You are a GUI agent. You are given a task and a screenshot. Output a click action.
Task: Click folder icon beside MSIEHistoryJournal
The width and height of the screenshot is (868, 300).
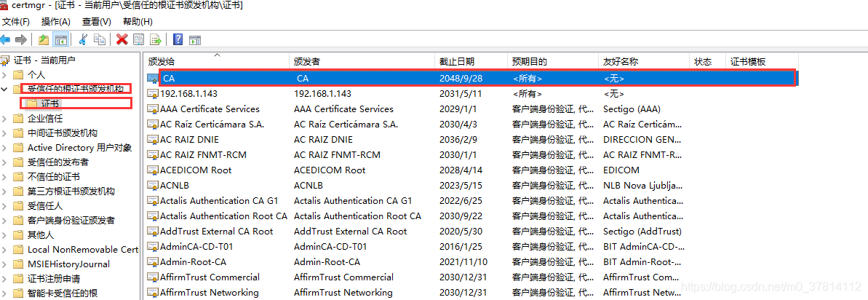point(18,264)
